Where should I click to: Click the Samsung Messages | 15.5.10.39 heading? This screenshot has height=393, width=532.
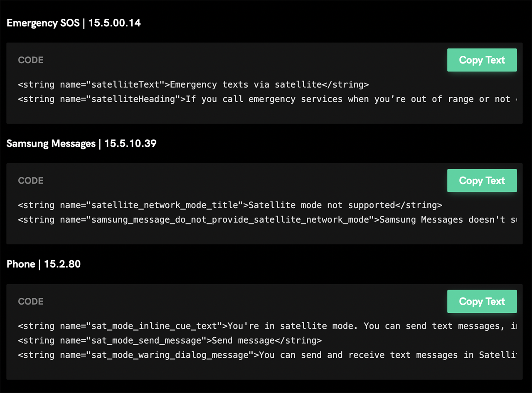(81, 144)
